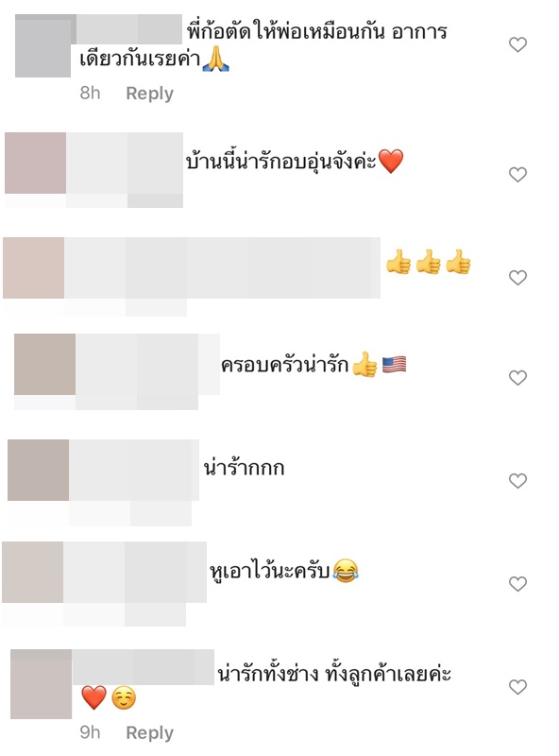This screenshot has width=559, height=756.
Task: Open blurred username before 'พี่ก้อตัดให้พ่อเหมือนกัน'
Action: (128, 29)
